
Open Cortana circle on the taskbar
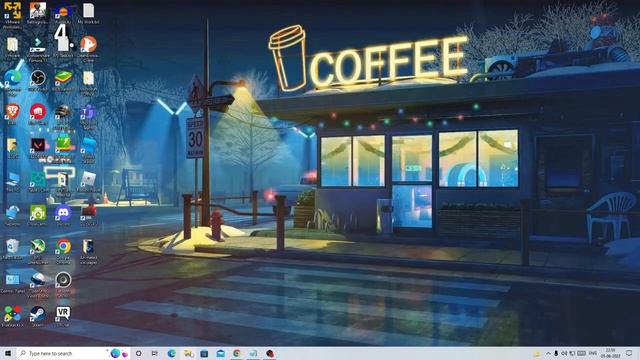138,353
